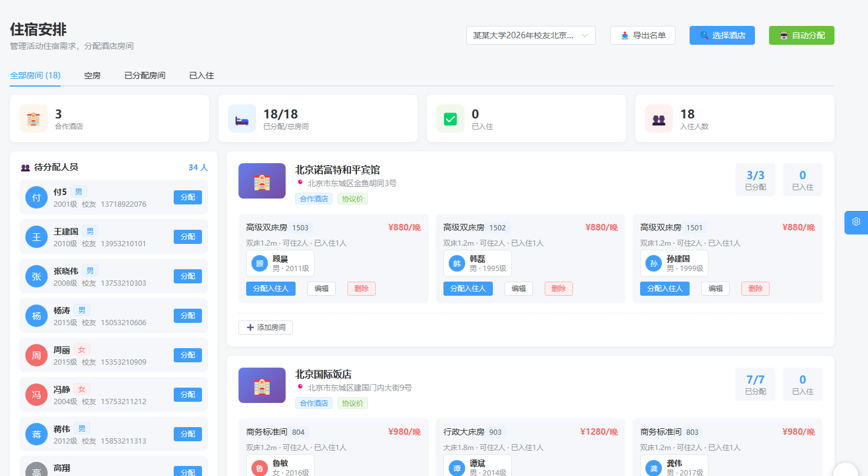Click the 协议价 tag of 北京国际饭店
The height and width of the screenshot is (476, 868).
353,403
